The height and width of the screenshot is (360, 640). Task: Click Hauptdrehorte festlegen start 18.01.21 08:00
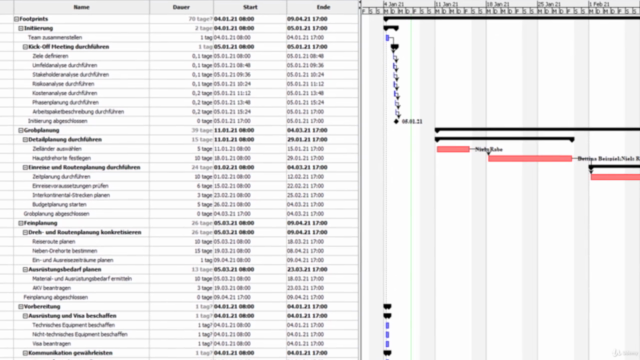pyautogui.click(x=250, y=158)
